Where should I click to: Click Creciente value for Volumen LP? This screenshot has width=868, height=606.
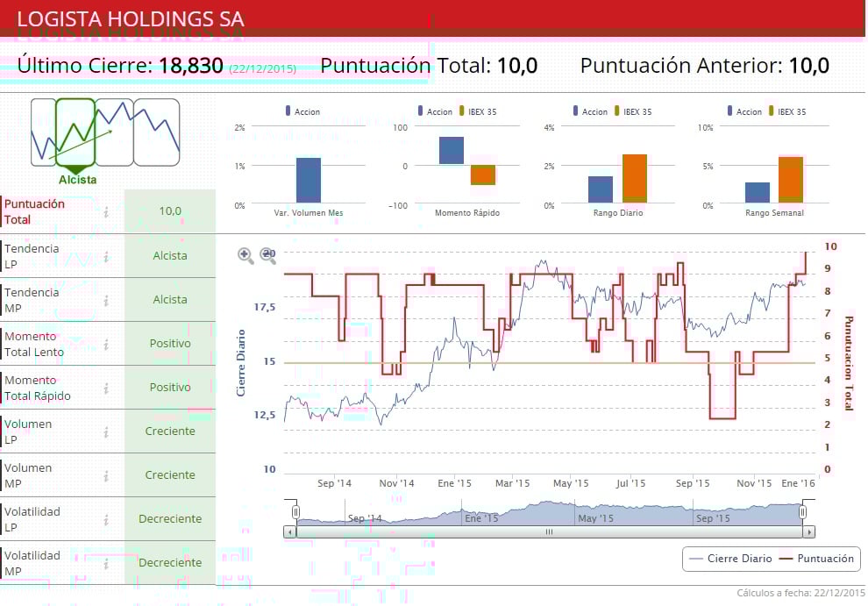pos(170,431)
